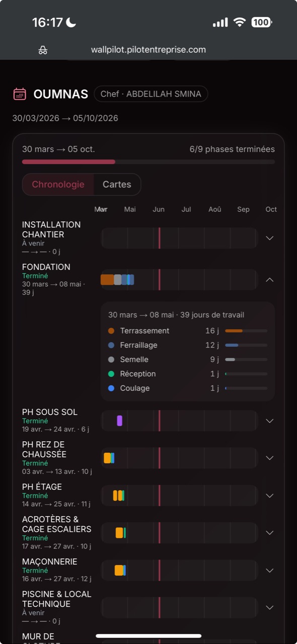
Task: Click the Jun month header
Action: [x=159, y=209]
